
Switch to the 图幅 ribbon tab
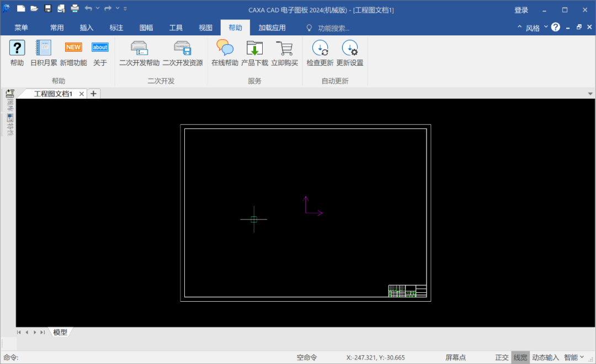(146, 28)
